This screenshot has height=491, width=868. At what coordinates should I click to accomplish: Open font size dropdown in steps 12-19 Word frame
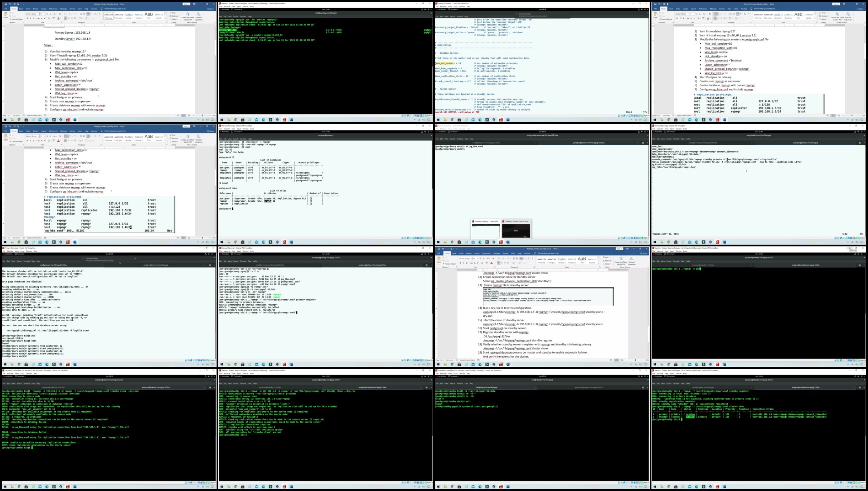(477, 259)
